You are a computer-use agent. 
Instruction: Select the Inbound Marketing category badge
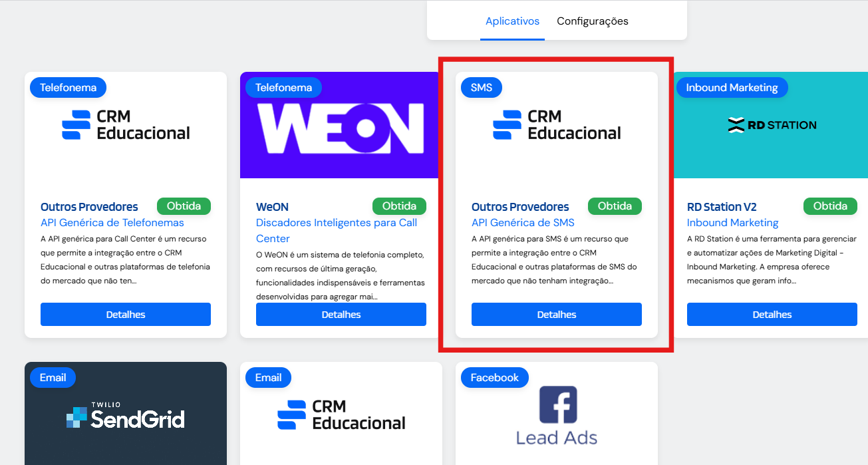point(732,87)
